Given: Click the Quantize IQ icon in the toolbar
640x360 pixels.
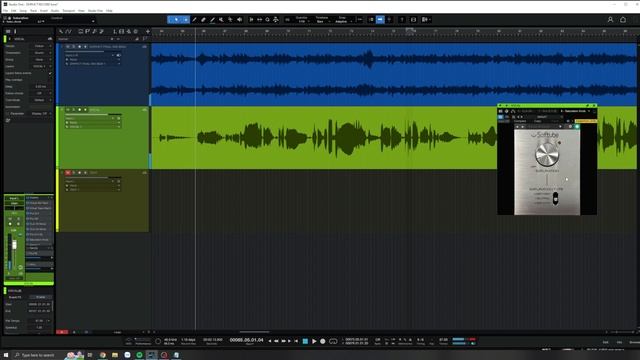Looking at the screenshot, I should pos(287,20).
